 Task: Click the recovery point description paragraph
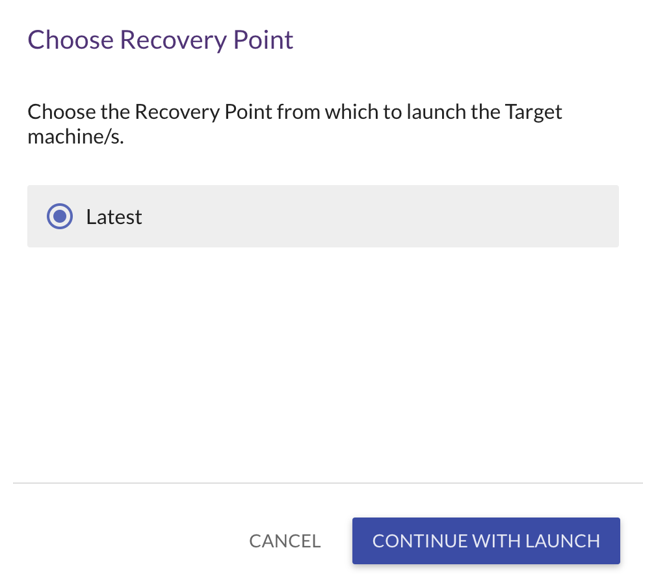(295, 124)
